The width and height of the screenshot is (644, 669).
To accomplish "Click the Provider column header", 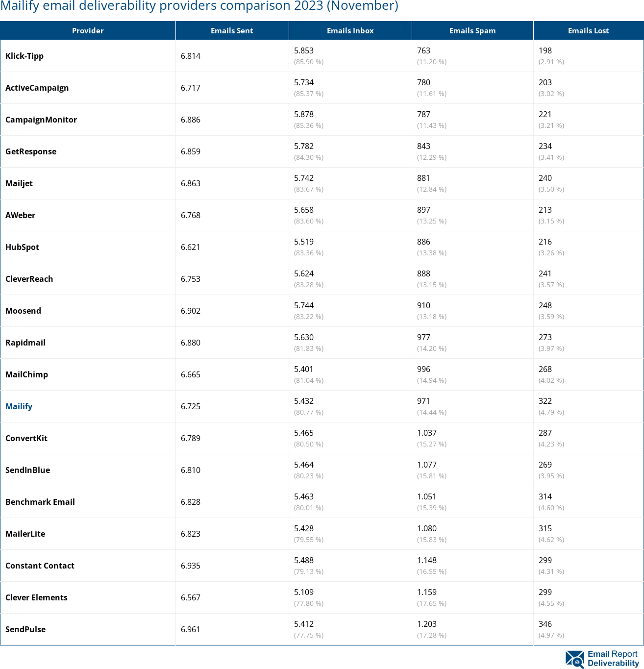I will coord(88,30).
